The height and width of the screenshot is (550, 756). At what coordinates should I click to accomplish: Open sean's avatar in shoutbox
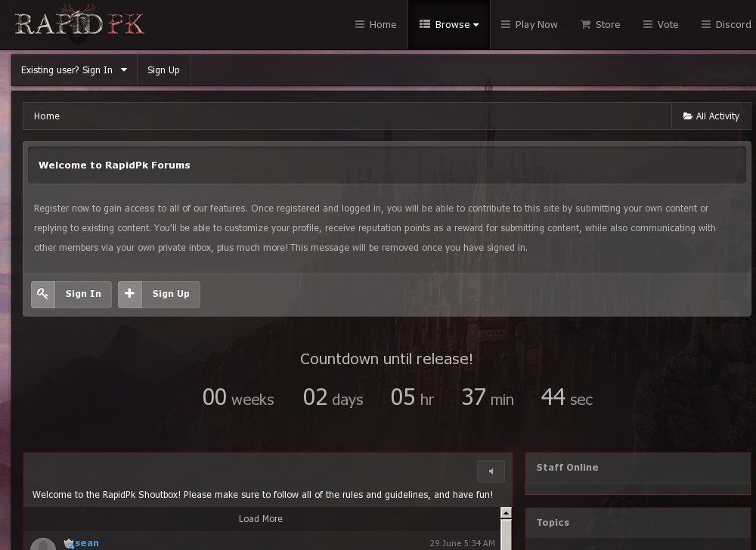click(x=43, y=545)
